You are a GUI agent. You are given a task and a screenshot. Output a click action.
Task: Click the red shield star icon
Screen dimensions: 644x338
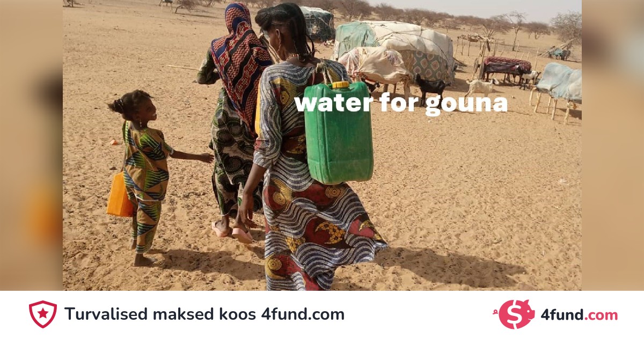(x=43, y=314)
